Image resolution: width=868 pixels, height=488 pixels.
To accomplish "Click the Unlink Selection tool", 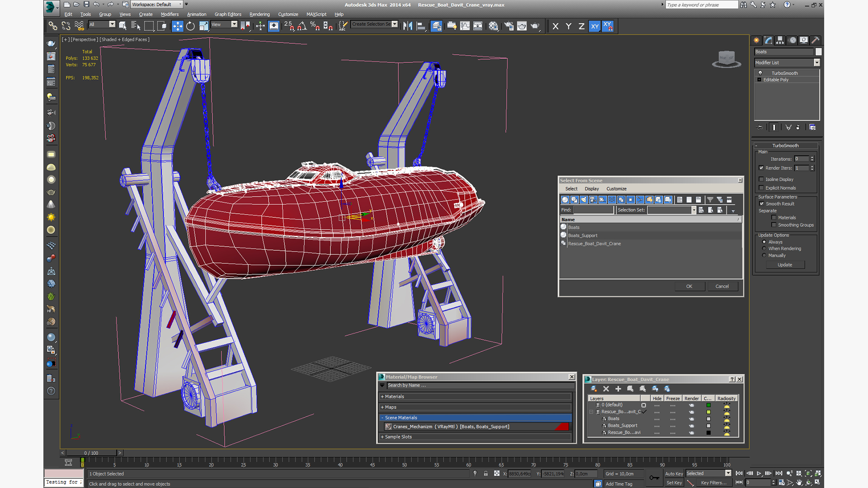I will click(x=66, y=26).
